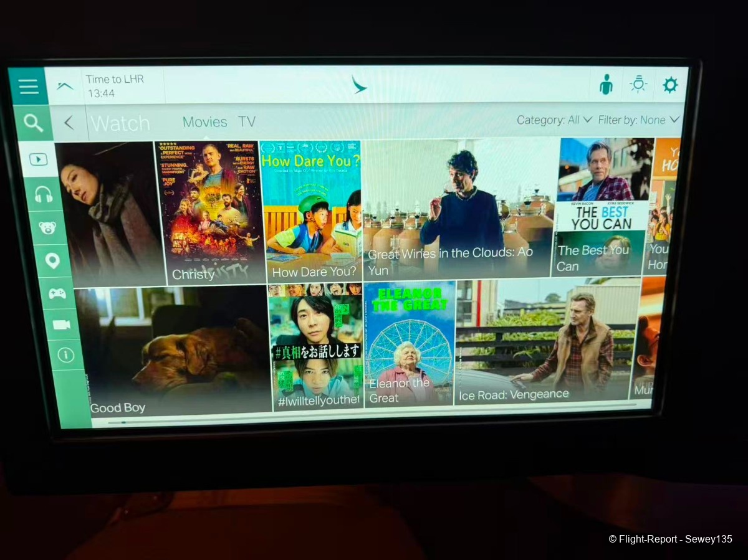
Task: Open the map location pin icon
Action: pyautogui.click(x=52, y=261)
